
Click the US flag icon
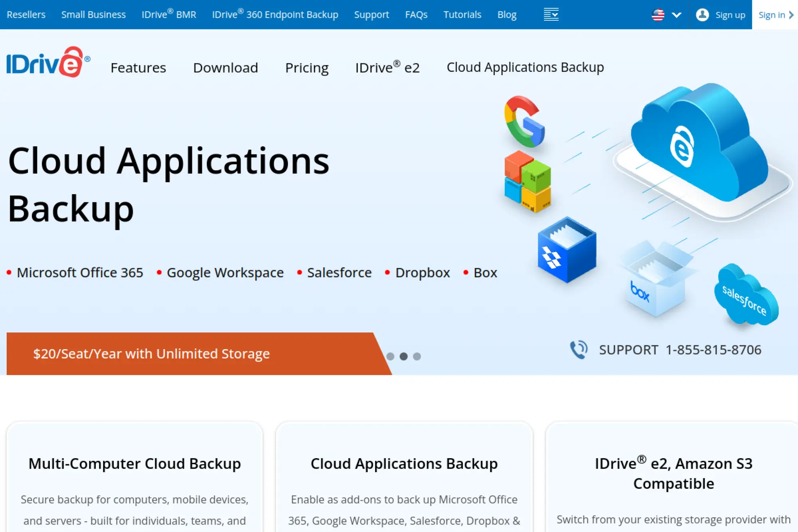(658, 15)
